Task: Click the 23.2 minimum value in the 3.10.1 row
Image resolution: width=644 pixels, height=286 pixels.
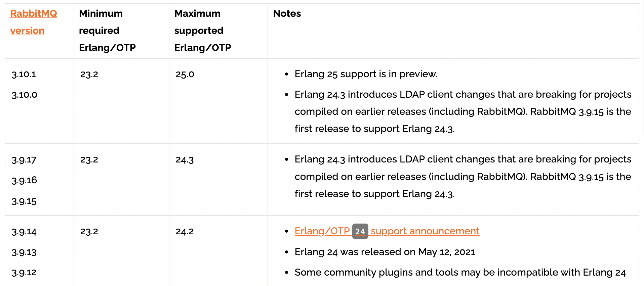Action: pos(89,74)
